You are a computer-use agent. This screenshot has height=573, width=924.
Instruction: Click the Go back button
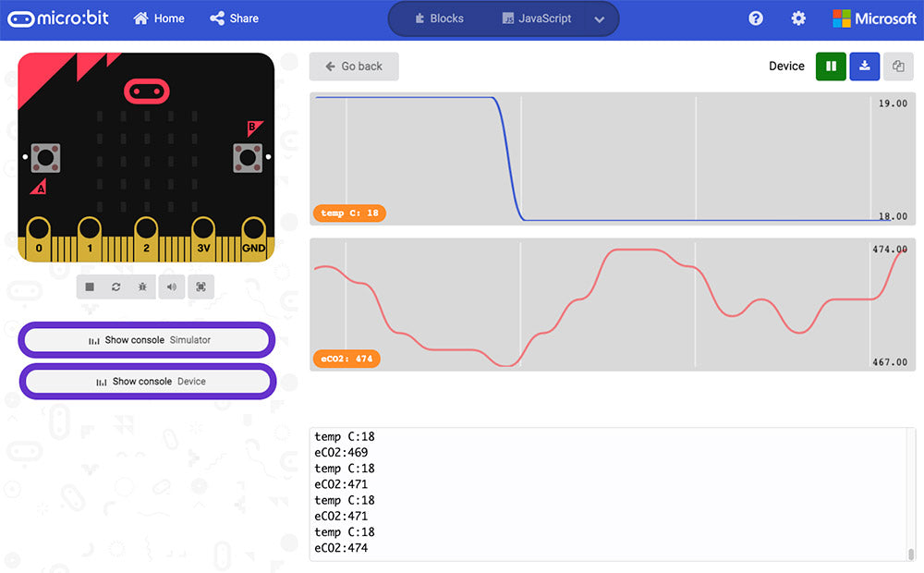point(354,66)
